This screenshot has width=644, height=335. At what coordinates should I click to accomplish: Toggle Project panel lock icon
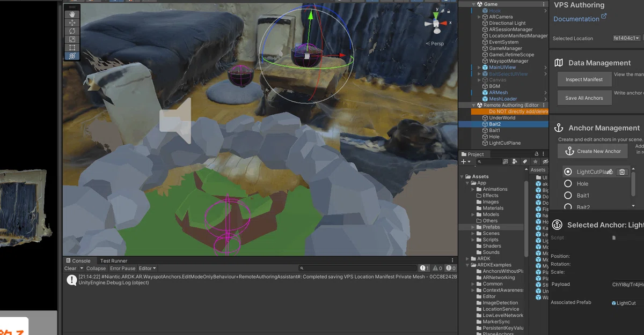pyautogui.click(x=536, y=154)
